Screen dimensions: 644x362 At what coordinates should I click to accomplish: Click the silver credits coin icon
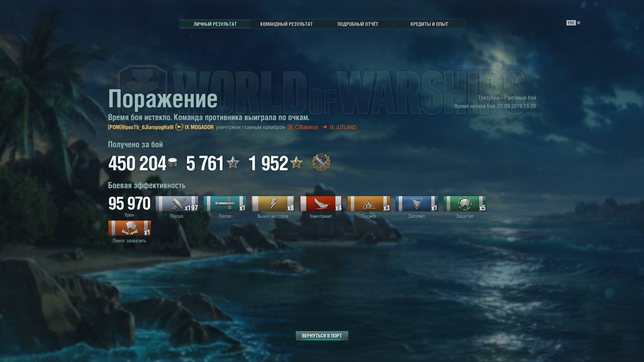coord(172,163)
